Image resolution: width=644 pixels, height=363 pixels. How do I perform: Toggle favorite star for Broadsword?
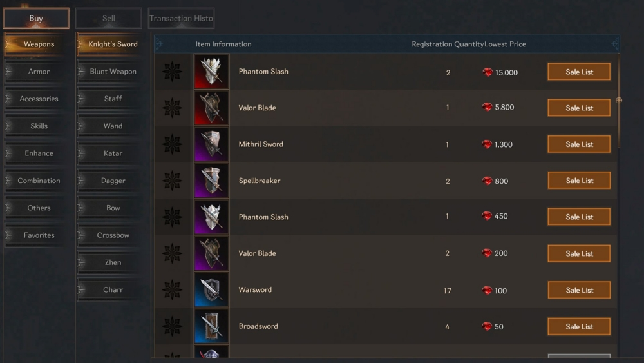tap(172, 326)
